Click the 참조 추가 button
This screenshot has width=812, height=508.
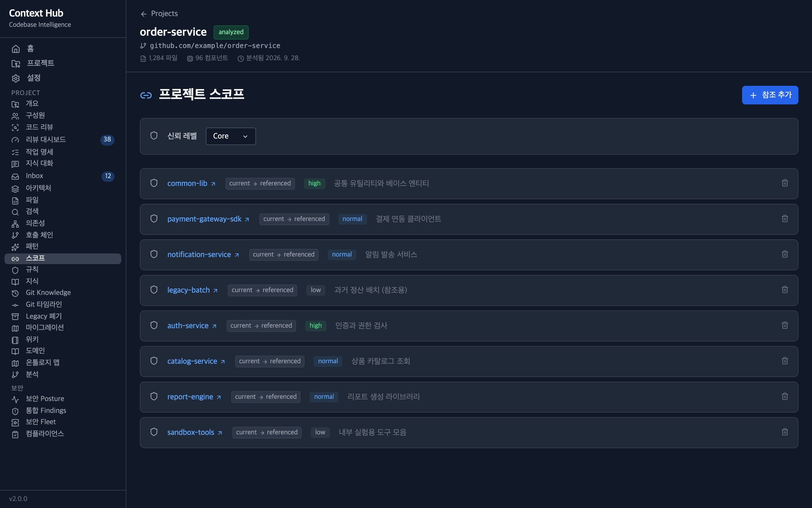coord(770,95)
